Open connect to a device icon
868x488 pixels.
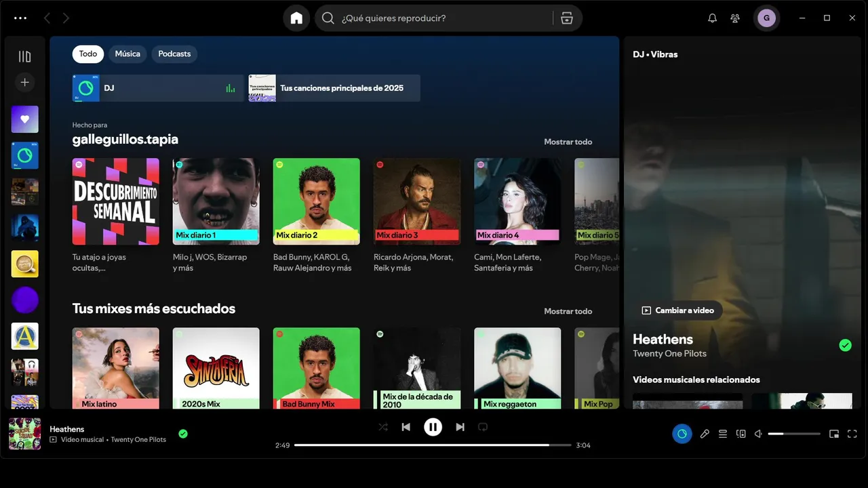[741, 434]
